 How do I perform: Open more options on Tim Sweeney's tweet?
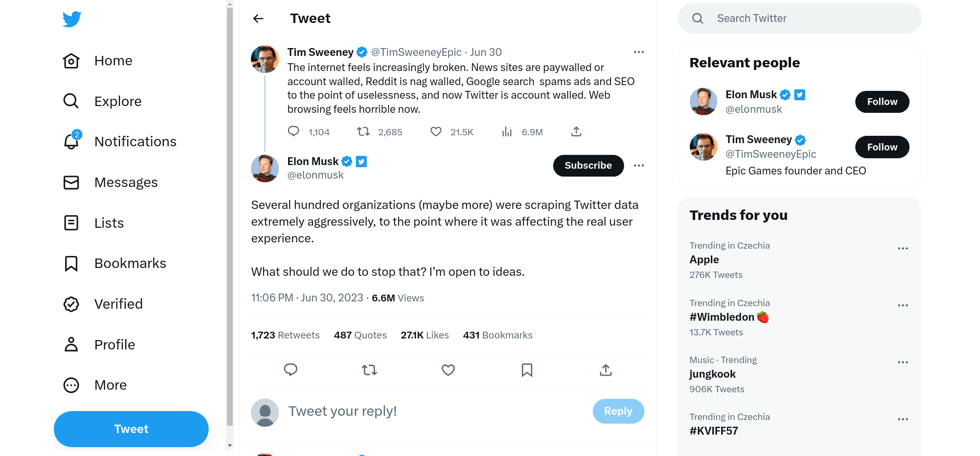[639, 52]
